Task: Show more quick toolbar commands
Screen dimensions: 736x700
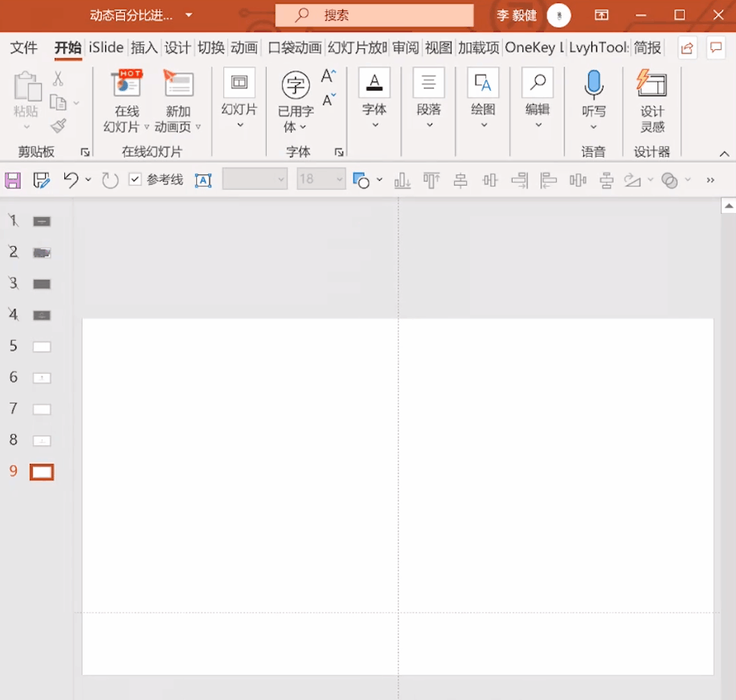Action: pos(710,180)
